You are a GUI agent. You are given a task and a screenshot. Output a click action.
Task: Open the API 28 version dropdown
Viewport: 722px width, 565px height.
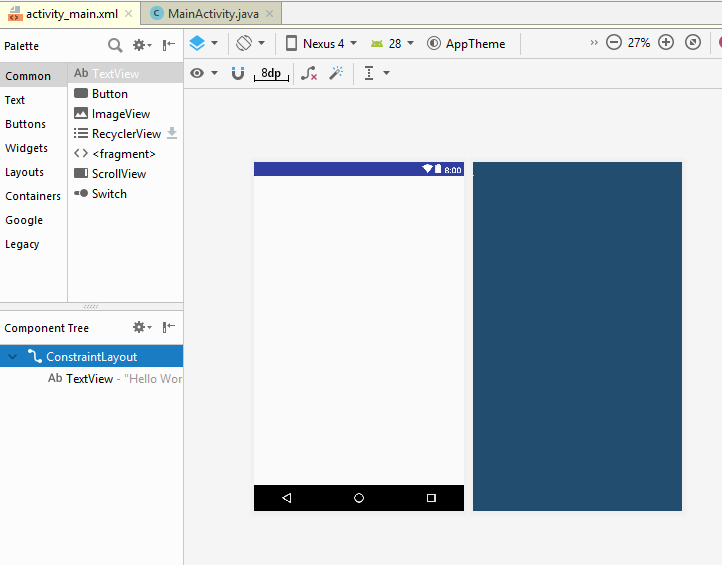point(410,43)
